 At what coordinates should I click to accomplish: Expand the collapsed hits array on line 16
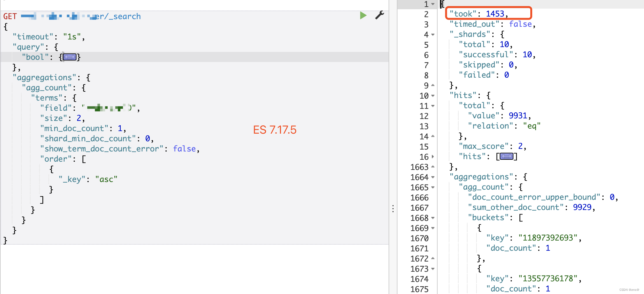point(506,156)
